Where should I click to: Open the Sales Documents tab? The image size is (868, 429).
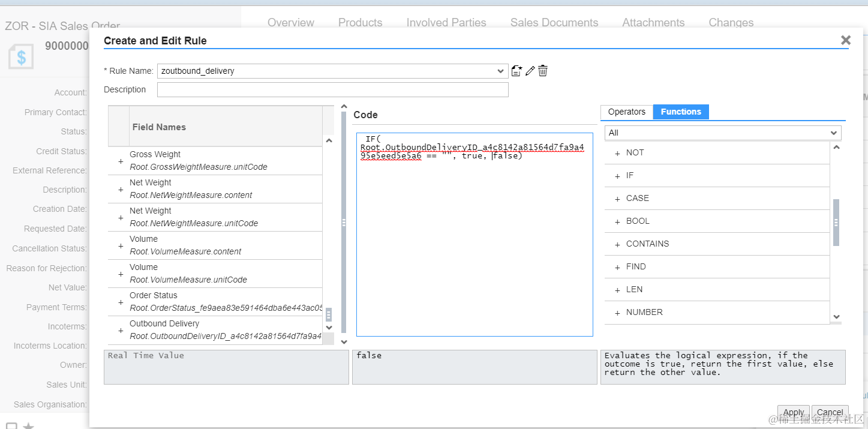[554, 23]
